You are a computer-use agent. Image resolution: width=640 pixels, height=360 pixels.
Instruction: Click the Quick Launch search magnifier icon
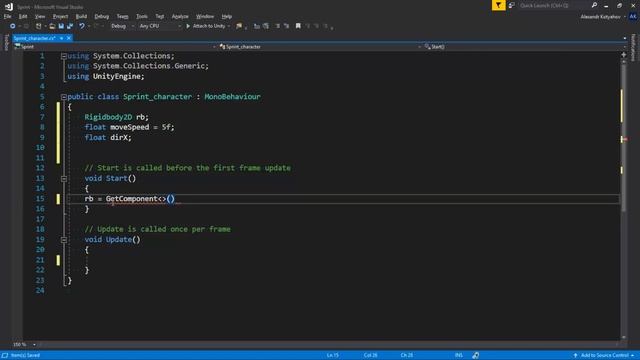click(x=594, y=5)
